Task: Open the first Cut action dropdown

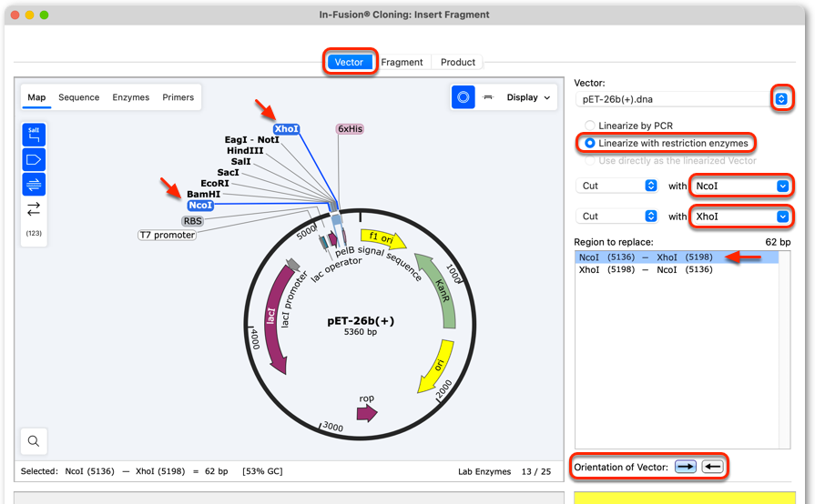Action: point(617,186)
